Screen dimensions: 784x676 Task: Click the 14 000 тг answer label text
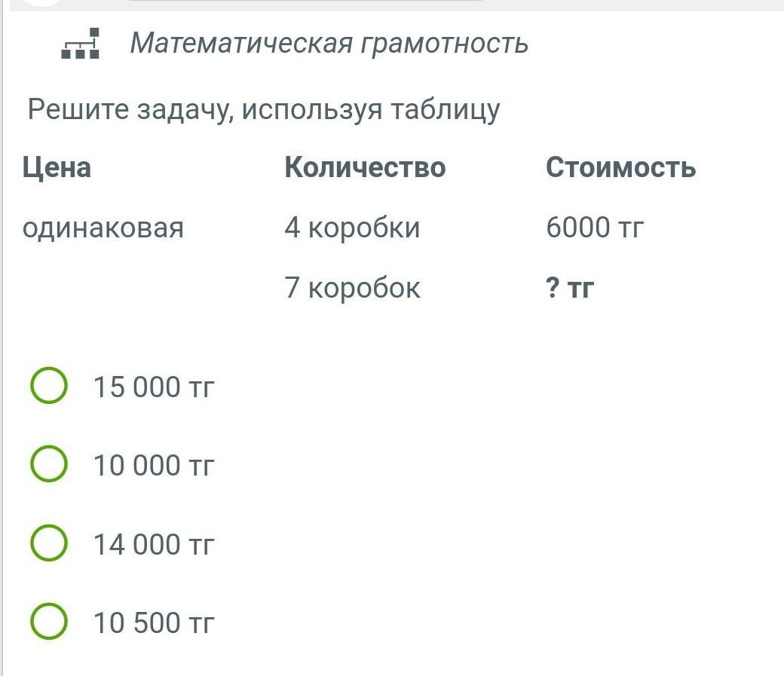click(x=154, y=545)
